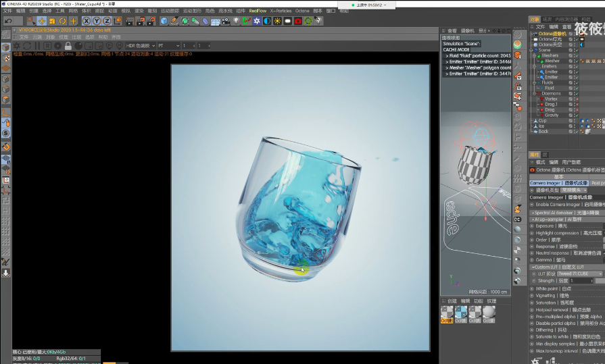
Task: Open the LUT preset Tweed 71.CUBE dropdown
Action: tap(579, 274)
